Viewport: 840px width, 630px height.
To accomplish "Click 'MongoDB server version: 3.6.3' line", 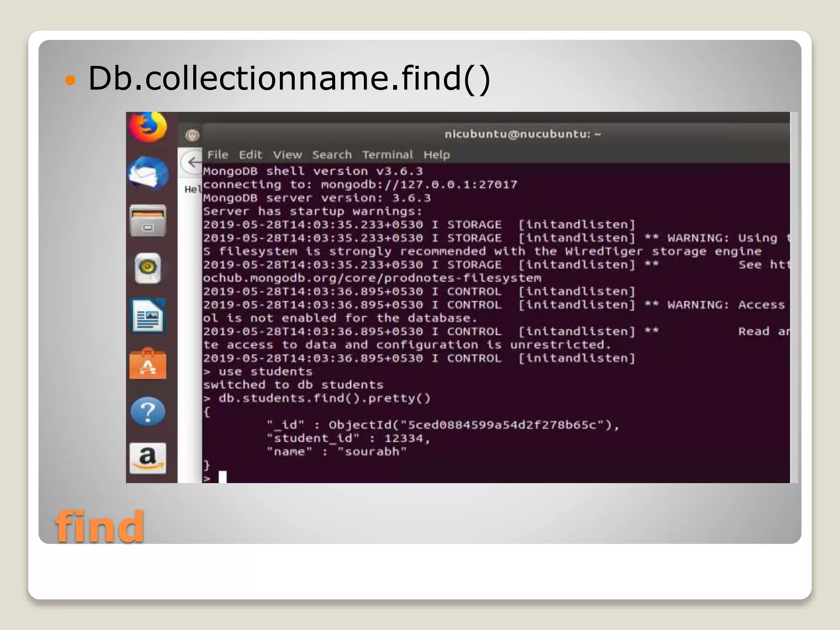I will [317, 198].
